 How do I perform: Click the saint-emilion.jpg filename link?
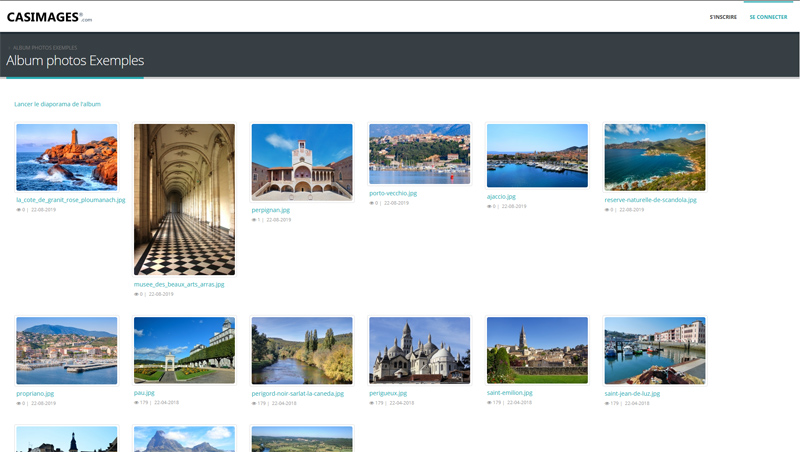(509, 393)
